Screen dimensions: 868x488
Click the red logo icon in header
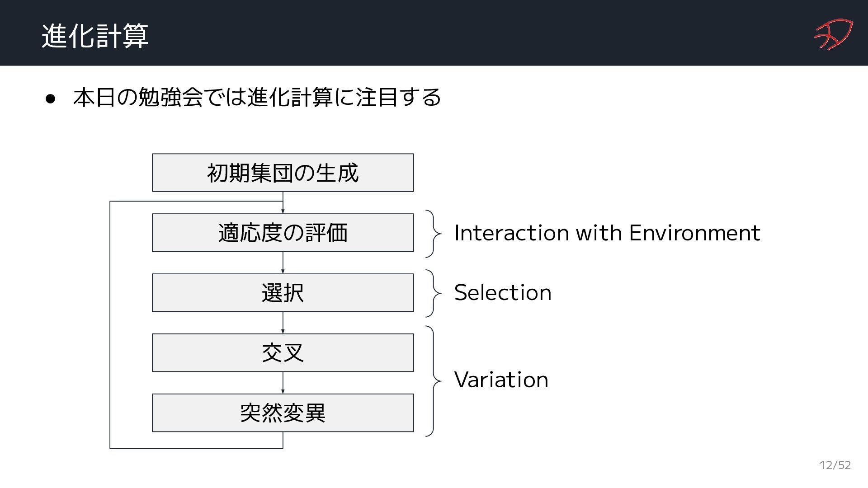[833, 34]
